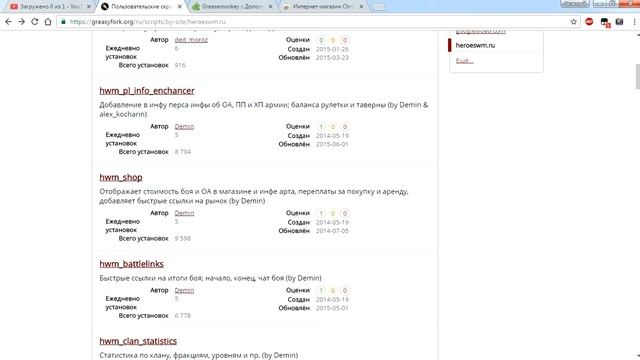The height and width of the screenshot is (360, 640).
Task: Click the hwm_battlelinks description text
Action: (x=210, y=278)
